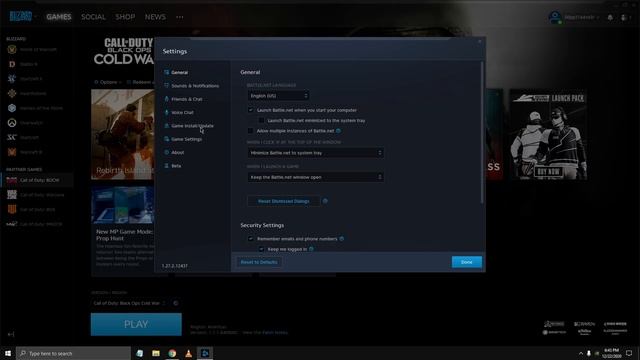Select Call of Duty: BOCW in sidebar
This screenshot has height=360, width=640.
[x=37, y=180]
